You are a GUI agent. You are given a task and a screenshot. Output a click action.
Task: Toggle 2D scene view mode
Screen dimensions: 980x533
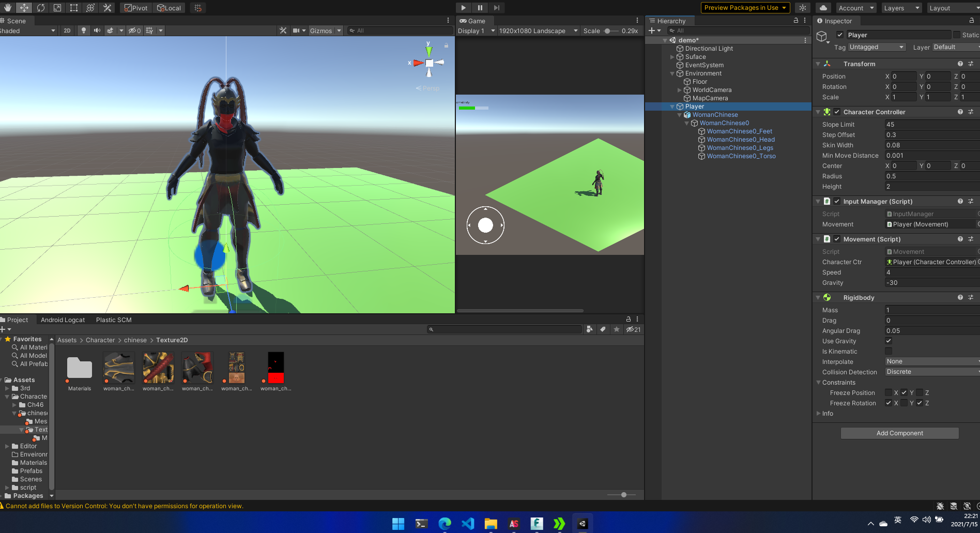(67, 31)
